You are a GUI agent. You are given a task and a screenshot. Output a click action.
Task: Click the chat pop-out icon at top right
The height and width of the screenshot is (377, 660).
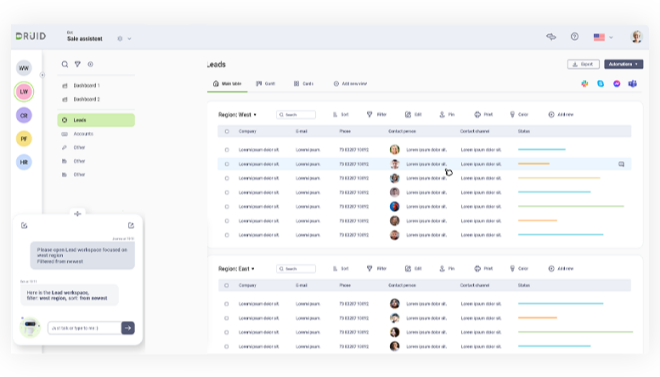131,226
